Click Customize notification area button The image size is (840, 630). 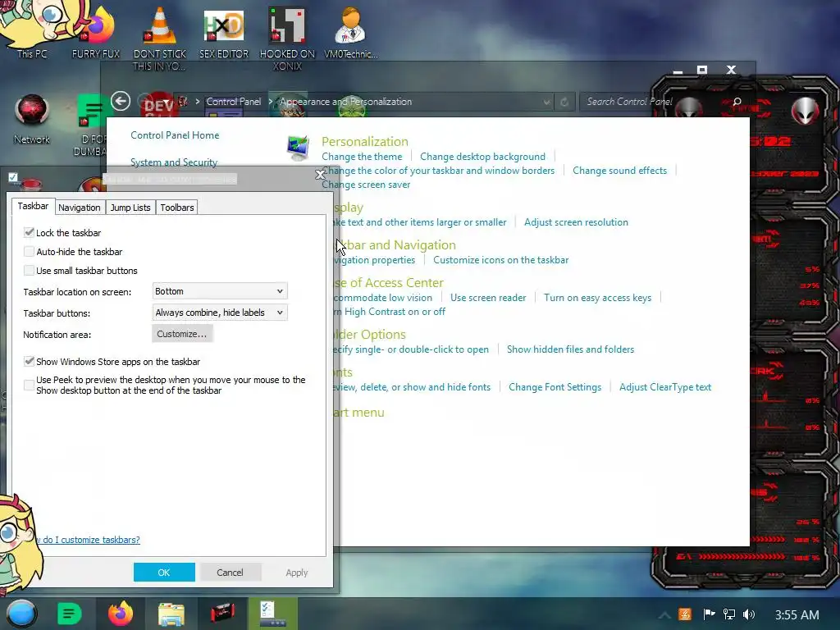pos(181,334)
